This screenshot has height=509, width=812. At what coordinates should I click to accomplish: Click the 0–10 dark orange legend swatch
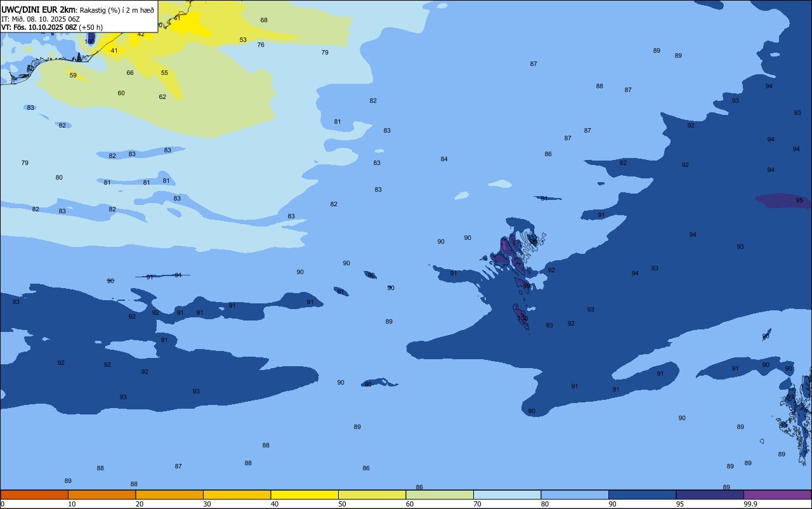click(34, 494)
